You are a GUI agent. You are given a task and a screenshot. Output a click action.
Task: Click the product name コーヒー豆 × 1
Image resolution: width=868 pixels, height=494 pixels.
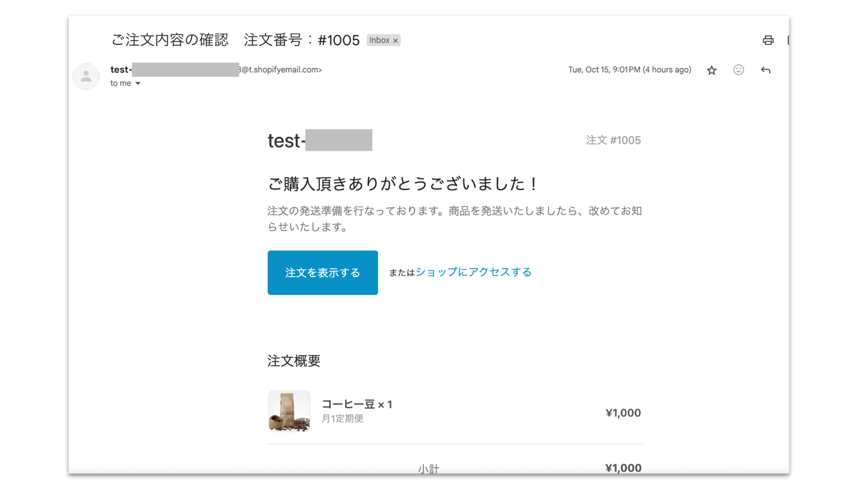[357, 404]
